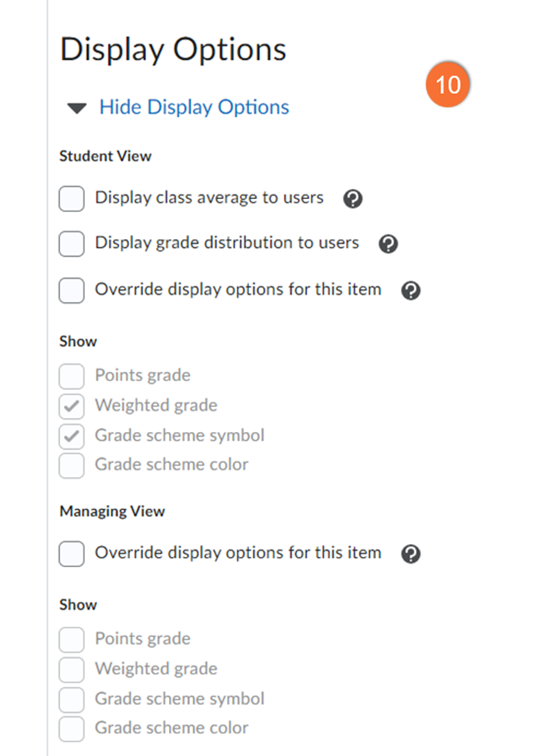Check Points grade under Managing View
The width and height of the screenshot is (549, 756).
coord(71,639)
